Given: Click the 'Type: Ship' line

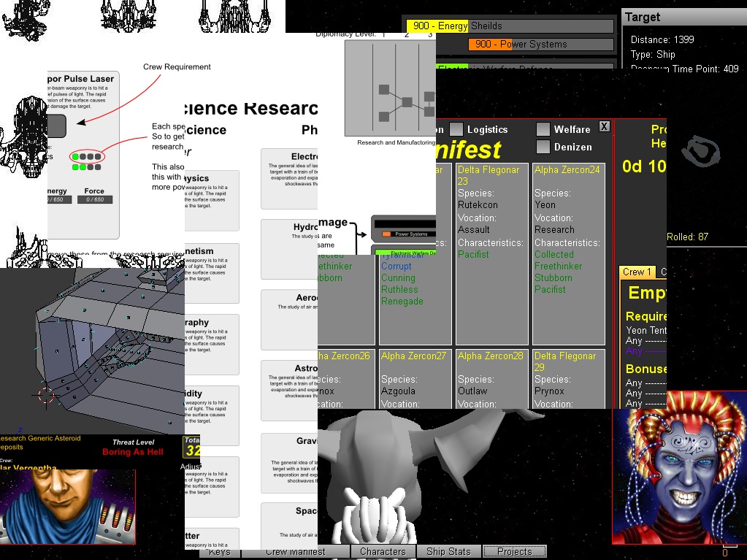Looking at the screenshot, I should click(x=653, y=54).
